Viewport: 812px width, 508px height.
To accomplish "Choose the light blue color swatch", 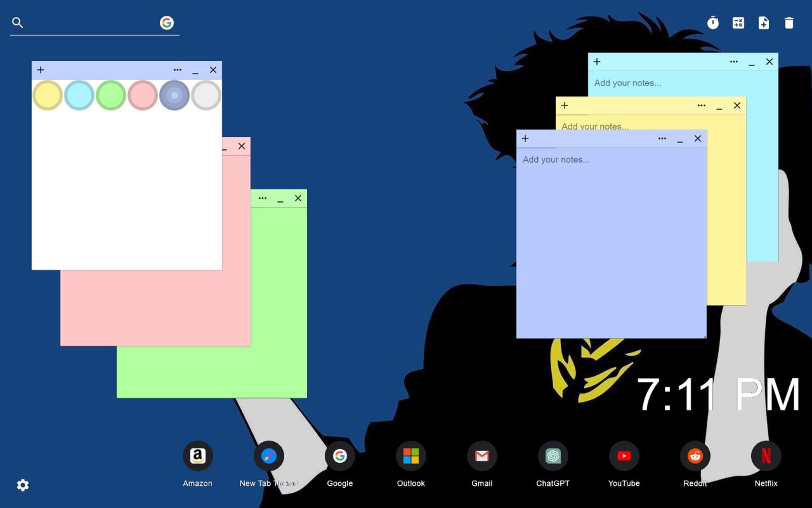I will coord(79,95).
